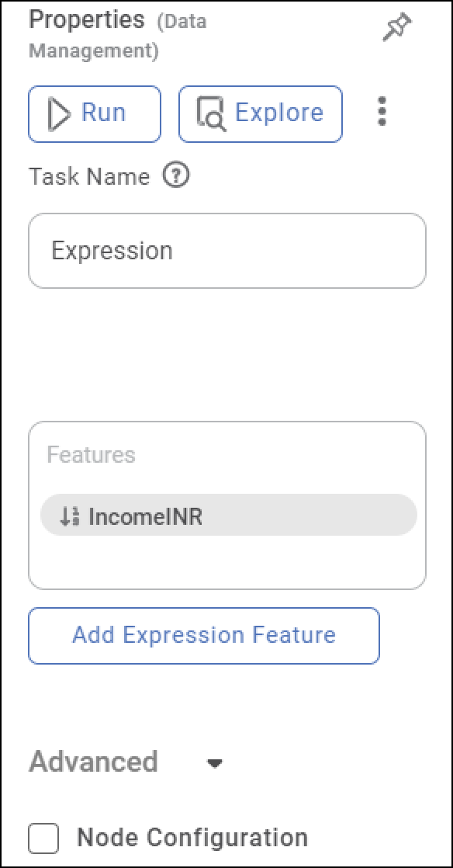This screenshot has height=868, width=453.
Task: Click the Features placeholder label
Action: click(92, 455)
